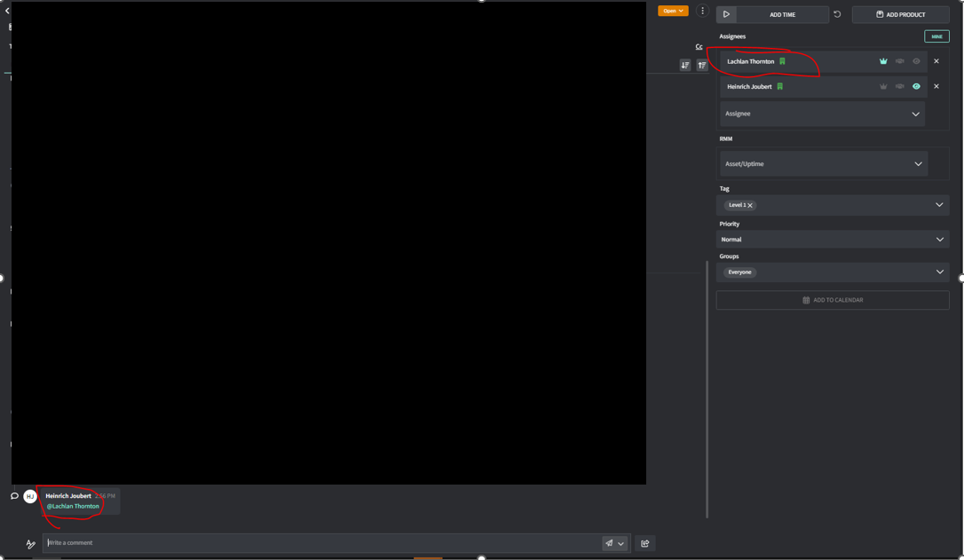Click the send comment paper plane icon
The height and width of the screenshot is (560, 964).
[609, 543]
